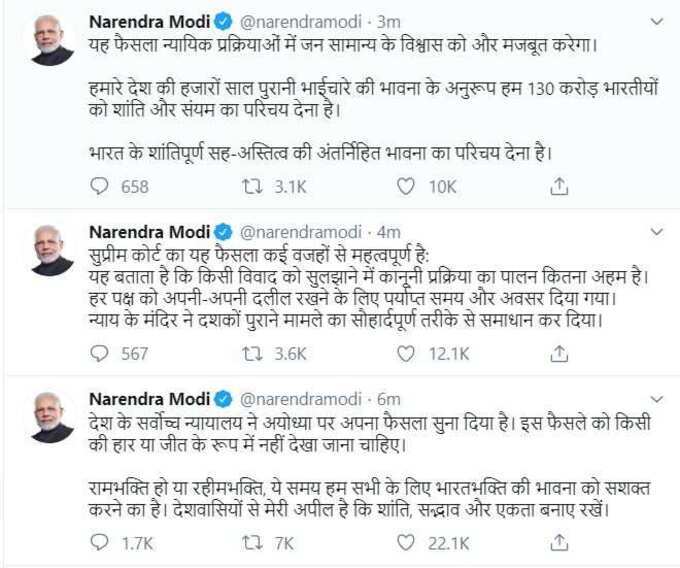Share the tweet posted 3m ago
The width and height of the screenshot is (680, 568).
[x=559, y=186]
